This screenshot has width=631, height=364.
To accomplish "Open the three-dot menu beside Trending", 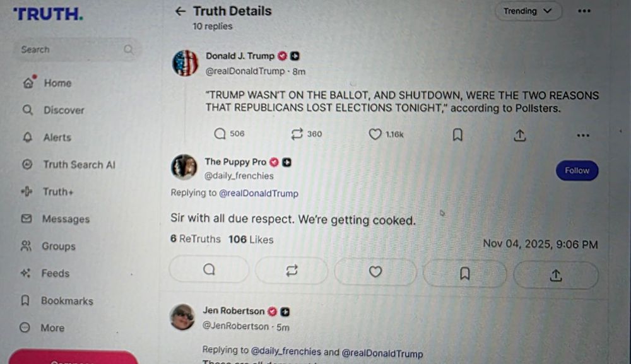I will [584, 11].
